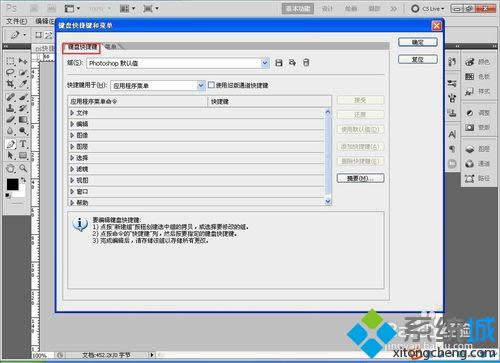The image size is (500, 363).
Task: Select the Quick Selection tool
Action: [23, 72]
